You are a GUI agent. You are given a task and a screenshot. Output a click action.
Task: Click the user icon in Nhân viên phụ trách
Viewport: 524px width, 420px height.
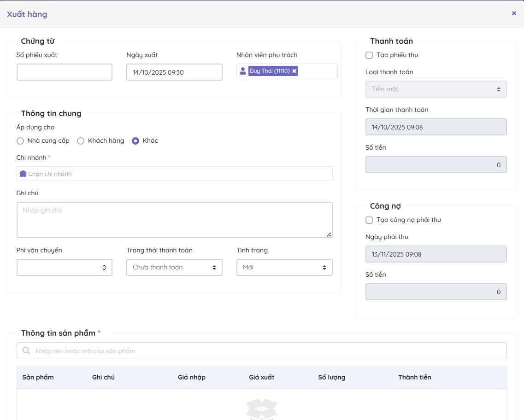(243, 71)
